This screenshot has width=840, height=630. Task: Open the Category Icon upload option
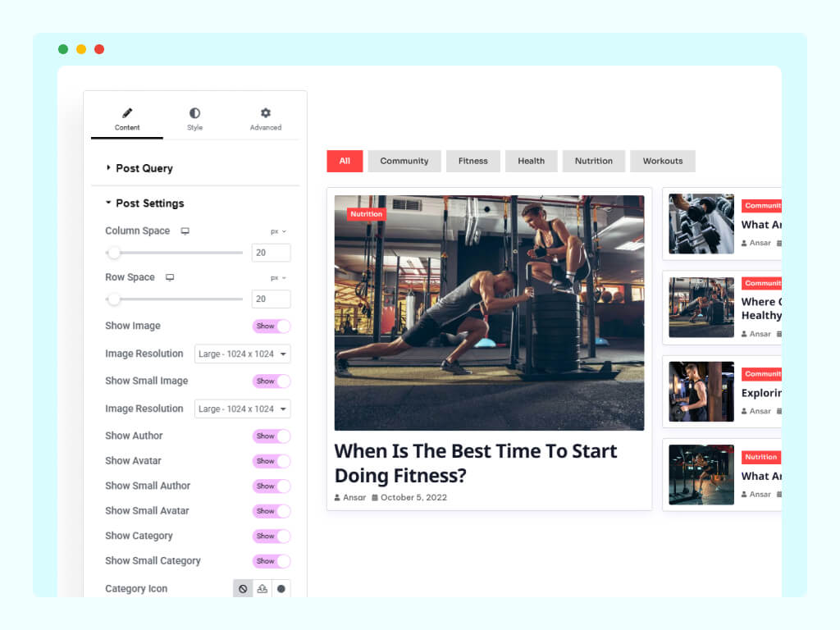[262, 588]
